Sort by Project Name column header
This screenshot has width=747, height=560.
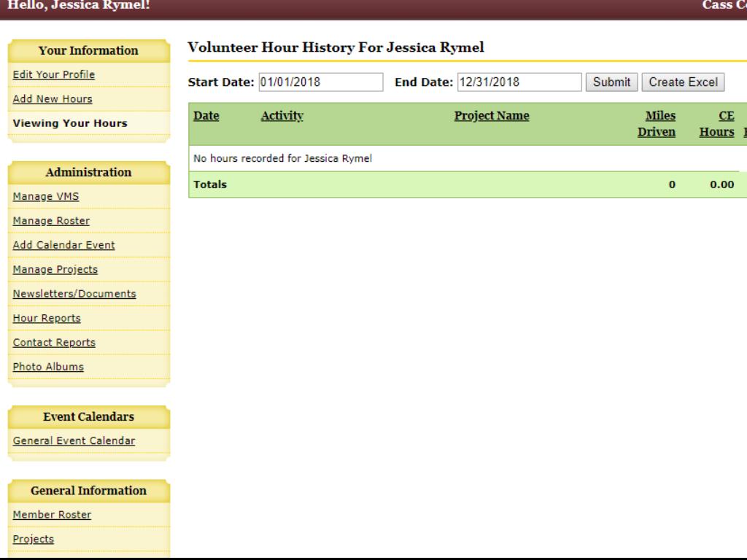pos(491,116)
